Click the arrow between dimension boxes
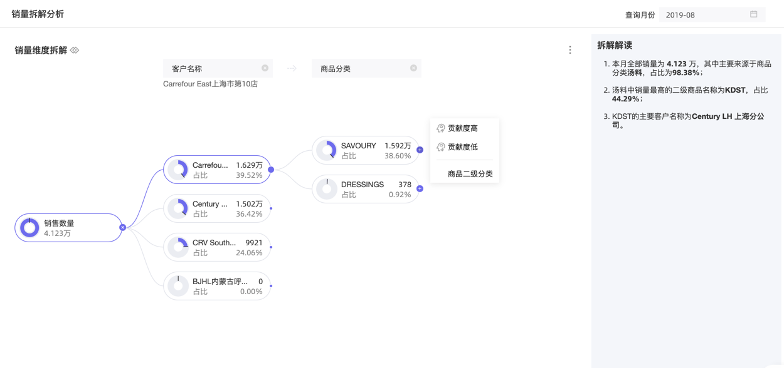 click(292, 68)
